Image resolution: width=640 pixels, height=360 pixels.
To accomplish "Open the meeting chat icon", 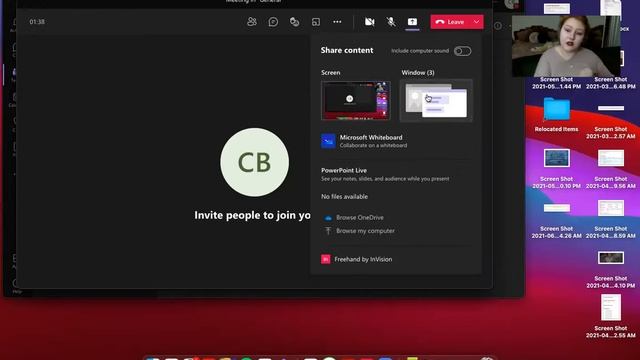I will 273,22.
